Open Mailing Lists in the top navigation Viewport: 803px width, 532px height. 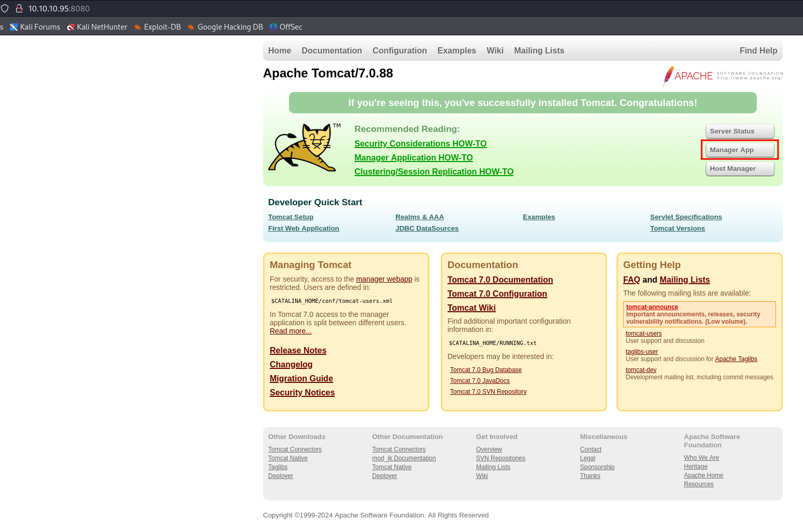[539, 50]
